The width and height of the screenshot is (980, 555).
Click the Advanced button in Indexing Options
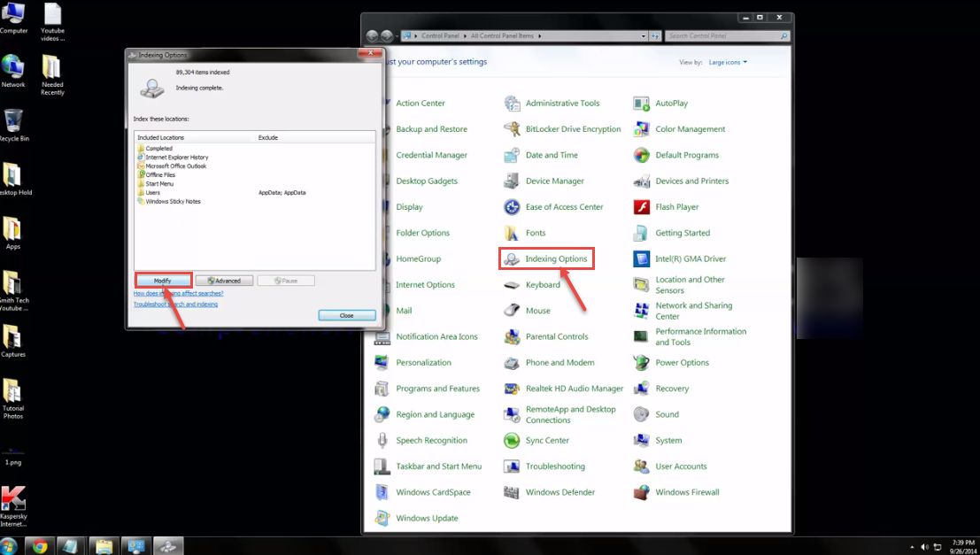coord(224,281)
